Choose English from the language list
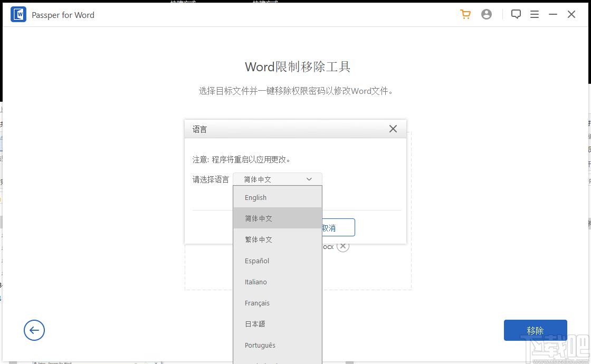This screenshot has width=591, height=364. (278, 197)
